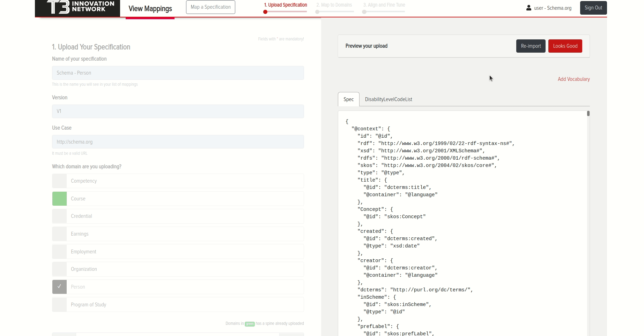Click the "It must be a valid URL" hint
The height and width of the screenshot is (336, 644).
70,153
